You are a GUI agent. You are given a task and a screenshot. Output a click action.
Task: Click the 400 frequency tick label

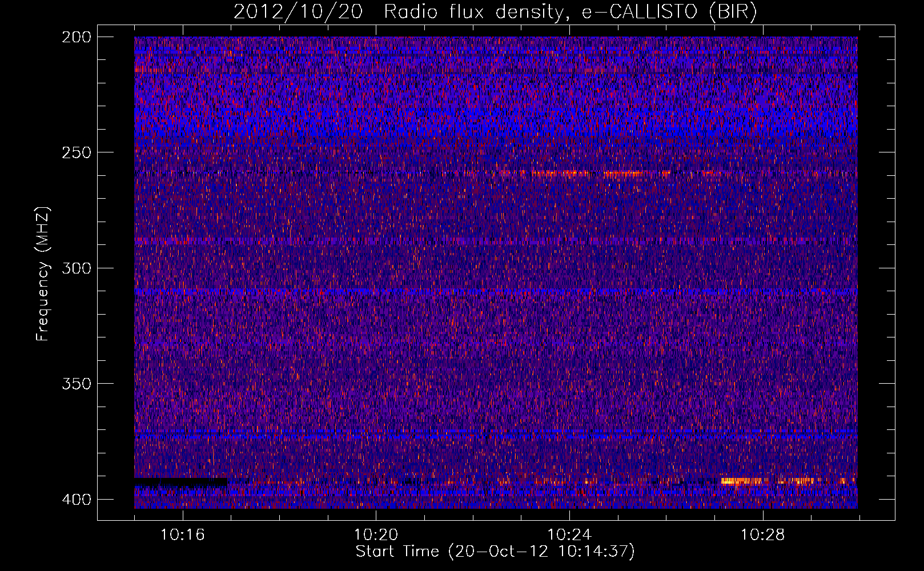pos(77,500)
